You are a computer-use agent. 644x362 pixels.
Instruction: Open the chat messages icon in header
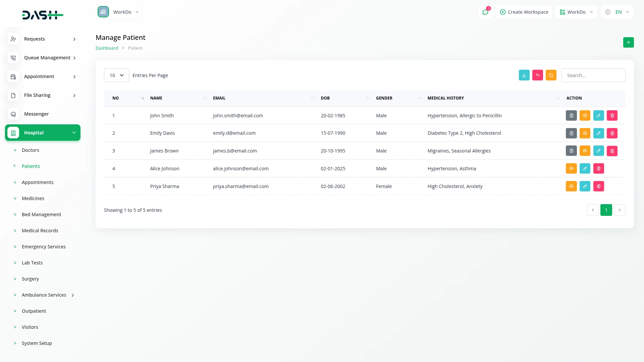(485, 12)
